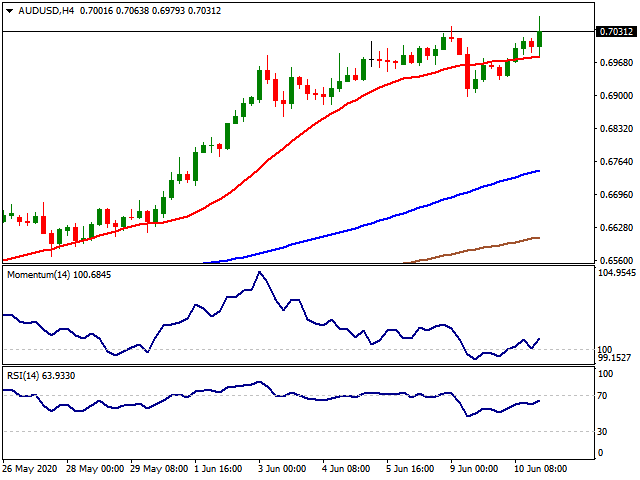Select the 0.69000 price axis label
640x480 pixels.
coord(616,96)
